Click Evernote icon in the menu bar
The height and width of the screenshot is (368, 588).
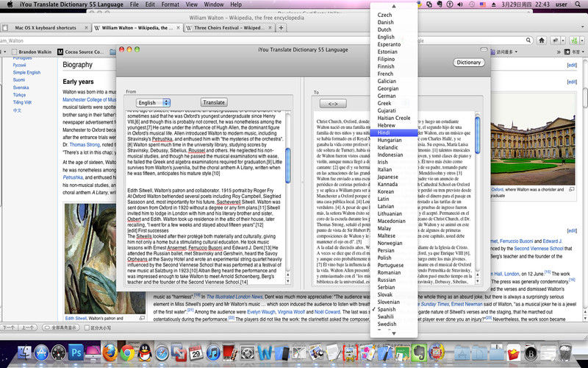tap(440, 4)
